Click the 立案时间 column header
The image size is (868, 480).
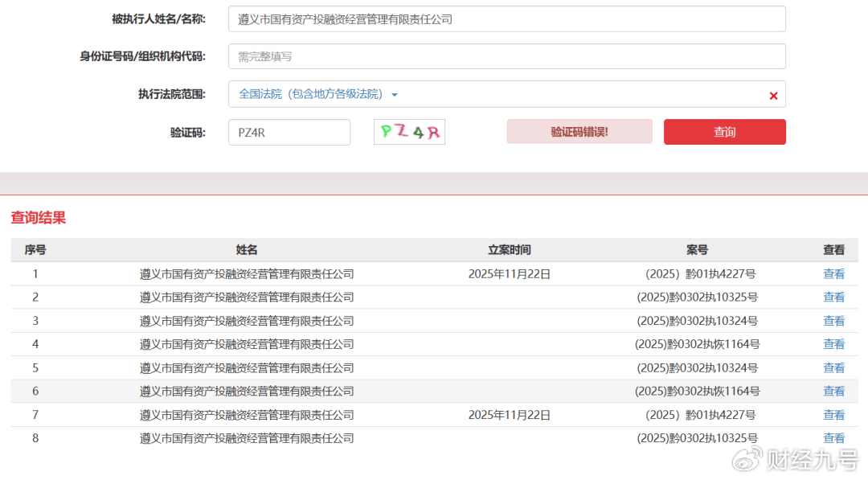[509, 250]
